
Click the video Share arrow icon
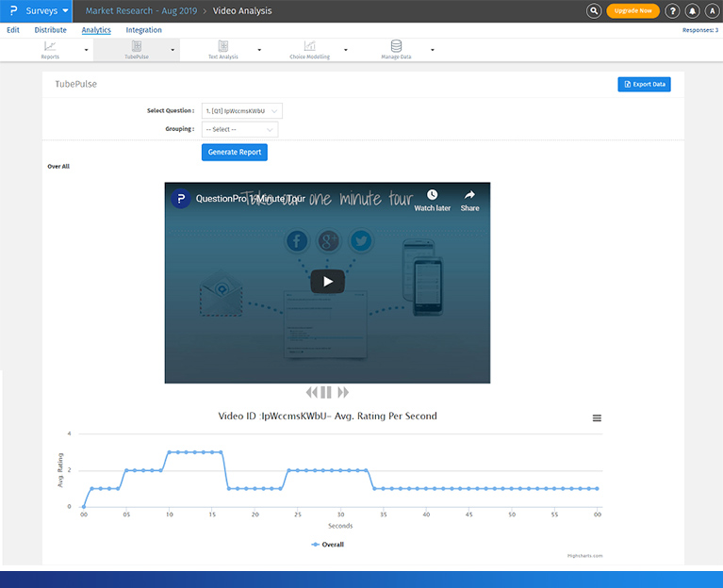pyautogui.click(x=469, y=195)
